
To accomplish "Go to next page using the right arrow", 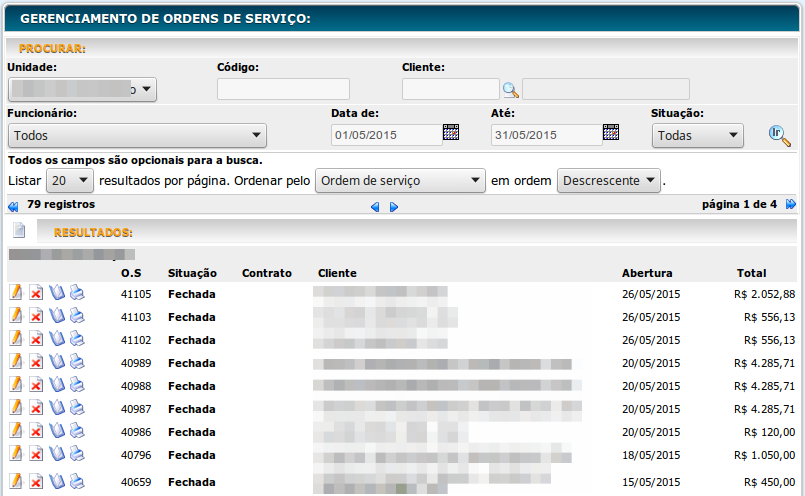I will click(394, 207).
